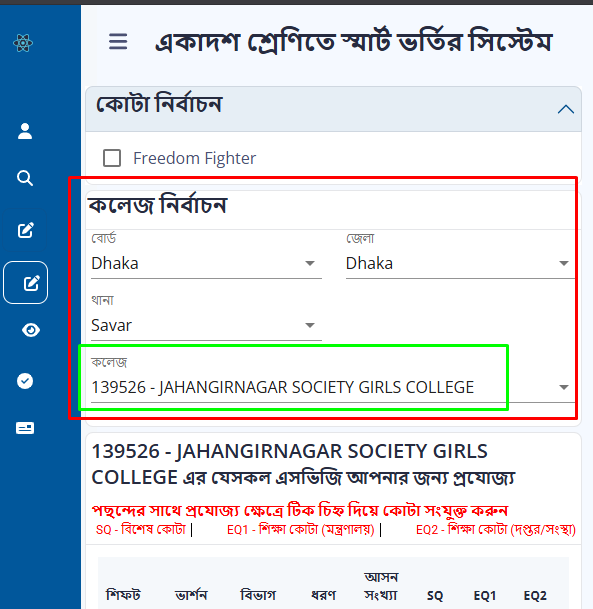Select the highlighted edit sidebar icon
Image resolution: width=593 pixels, height=609 pixels.
tap(26, 282)
